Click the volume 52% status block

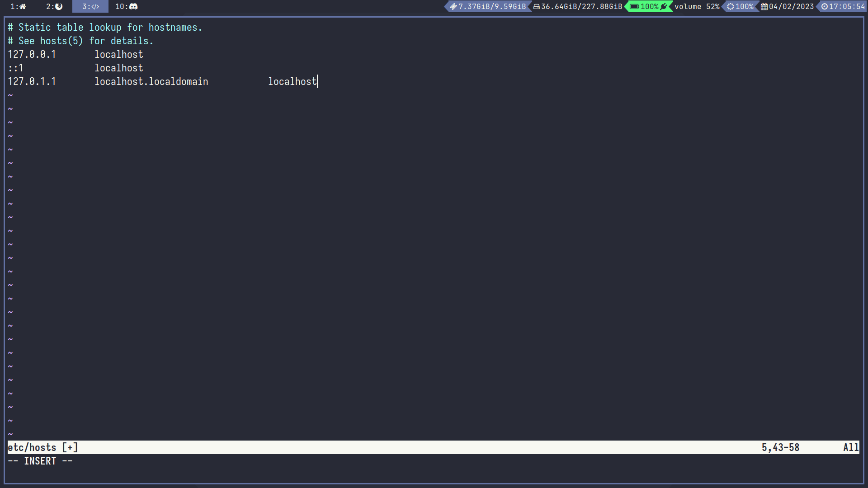click(x=697, y=6)
